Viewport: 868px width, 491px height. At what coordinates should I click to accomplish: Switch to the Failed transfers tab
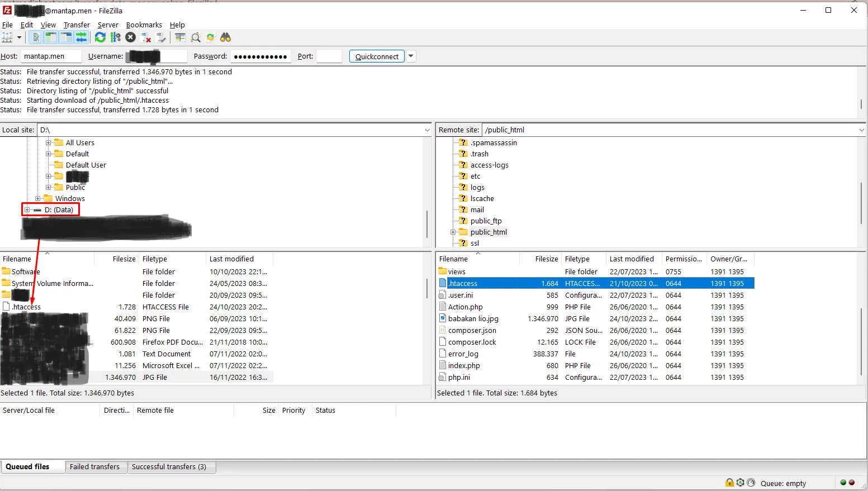tap(94, 467)
